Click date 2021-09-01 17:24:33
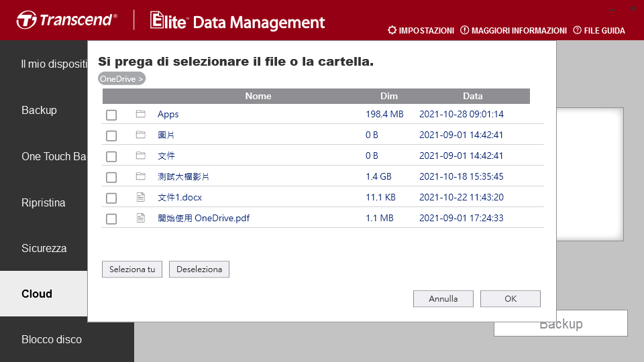Viewport: 644px width, 362px height. click(462, 218)
